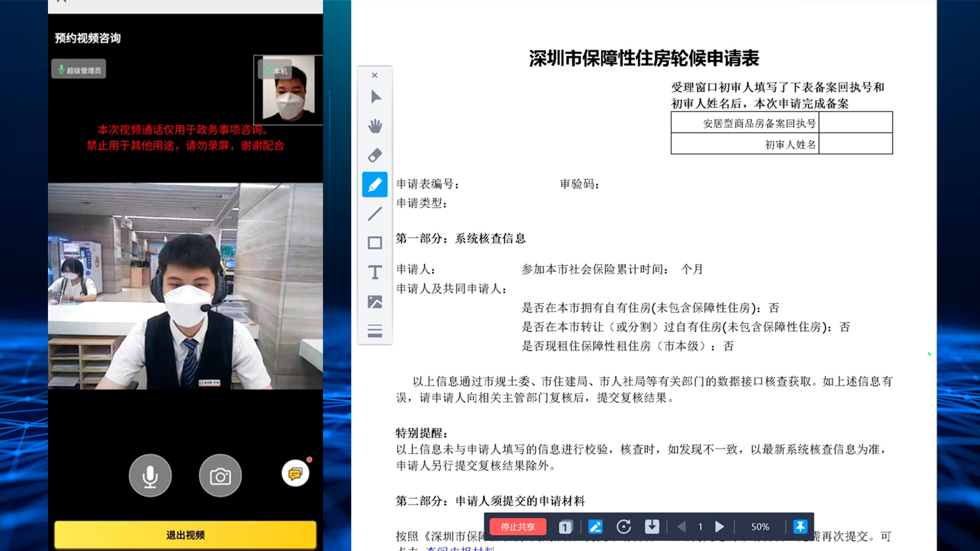
Task: Select the eraser tool
Action: 375,155
